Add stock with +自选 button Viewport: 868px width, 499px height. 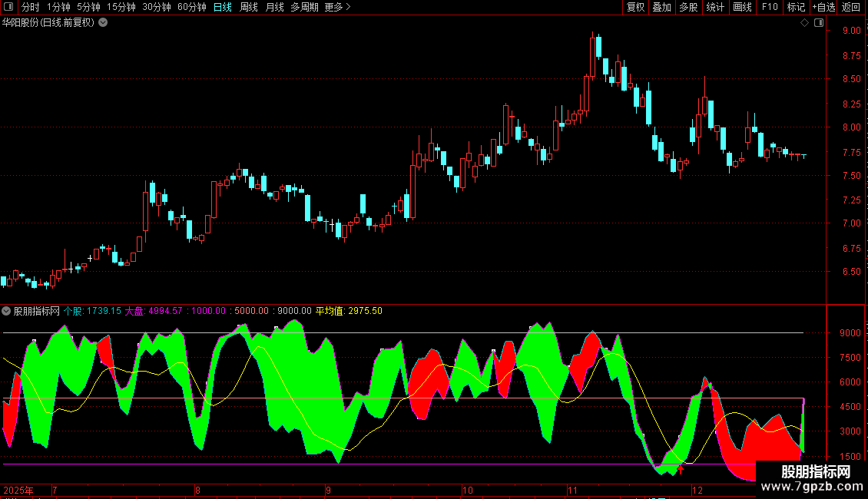tap(823, 7)
